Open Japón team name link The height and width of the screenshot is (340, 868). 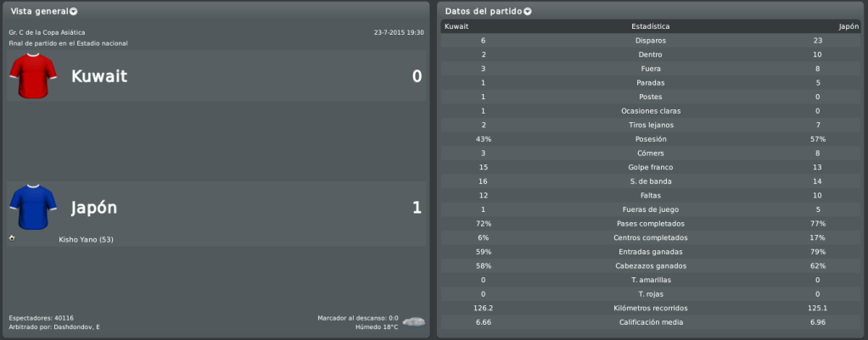pyautogui.click(x=94, y=208)
